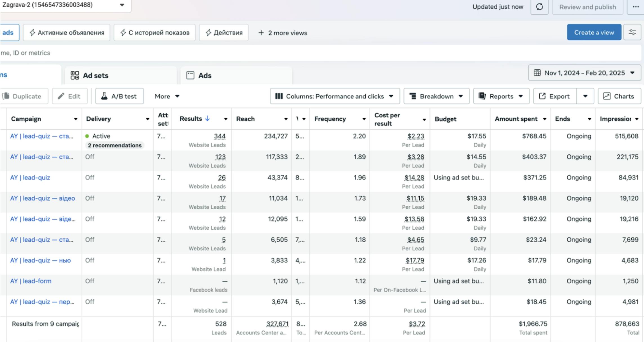Start an A/B test
This screenshot has height=342, width=644.
pos(119,96)
